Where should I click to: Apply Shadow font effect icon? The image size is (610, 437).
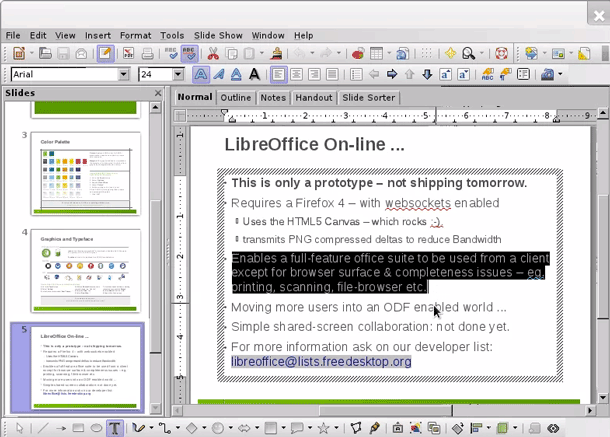click(254, 74)
